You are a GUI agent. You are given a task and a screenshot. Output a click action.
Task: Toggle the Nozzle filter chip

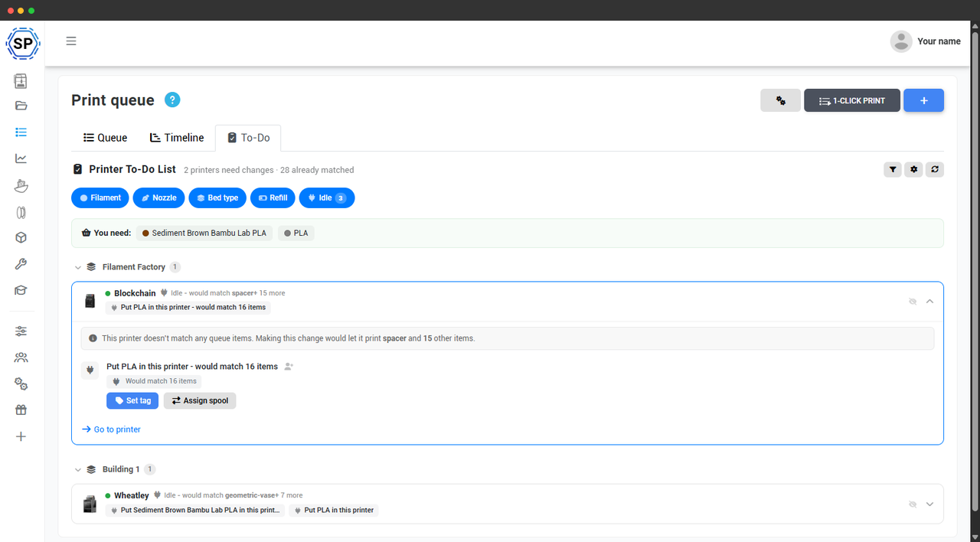(158, 198)
